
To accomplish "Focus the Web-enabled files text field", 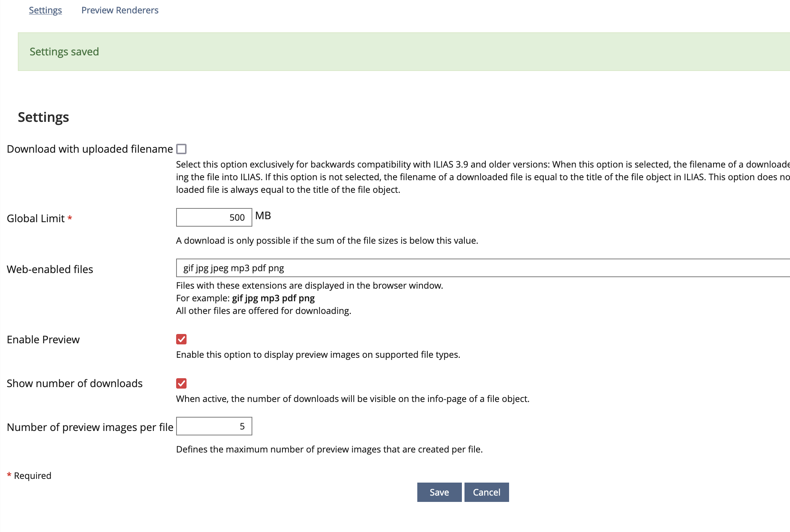I will [482, 268].
